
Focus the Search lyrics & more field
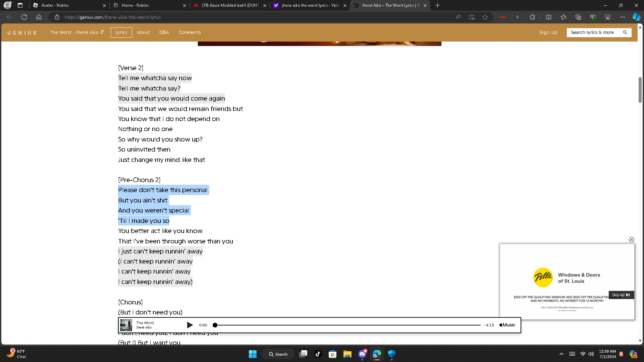pos(599,33)
